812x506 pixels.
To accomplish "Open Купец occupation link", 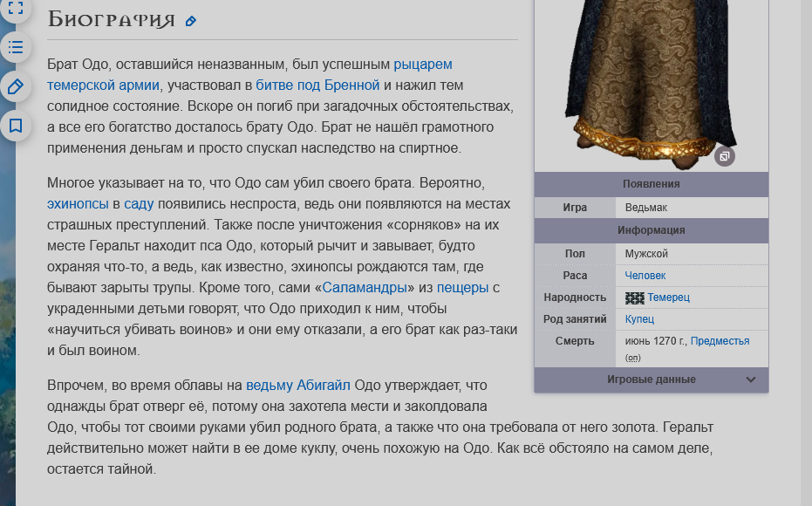I will (639, 319).
